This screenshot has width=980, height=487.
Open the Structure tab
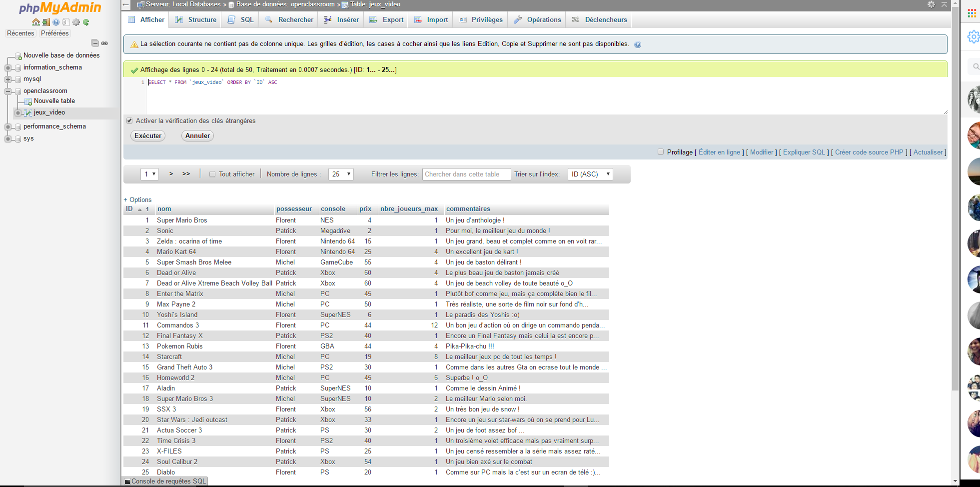pos(196,19)
